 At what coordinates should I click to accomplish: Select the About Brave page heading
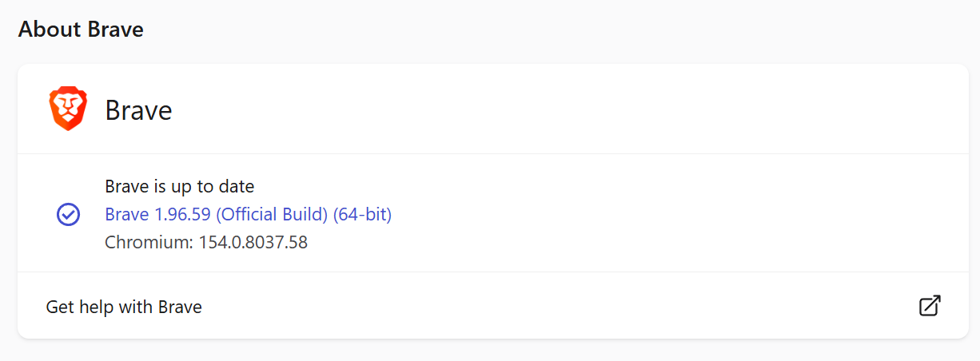click(x=81, y=30)
